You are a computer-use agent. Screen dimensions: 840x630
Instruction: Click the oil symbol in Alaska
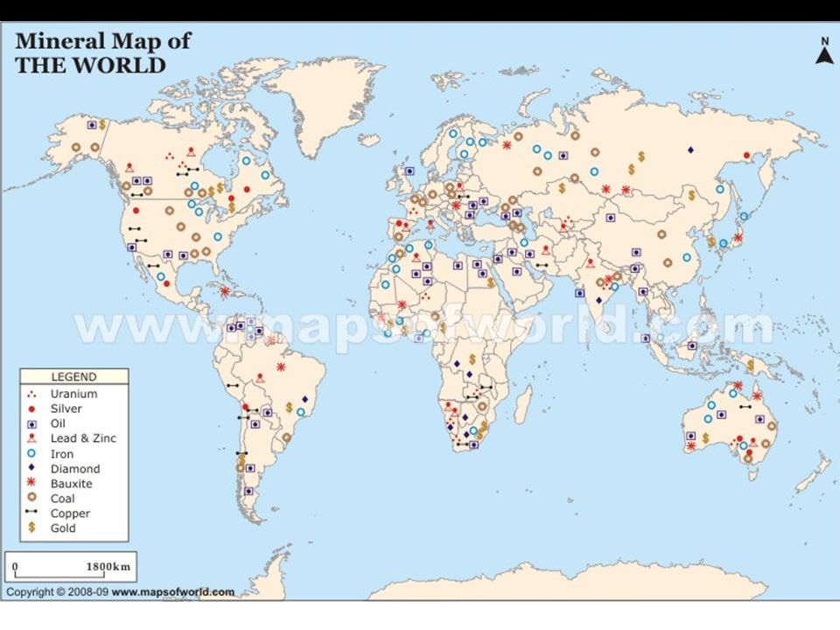point(92,125)
